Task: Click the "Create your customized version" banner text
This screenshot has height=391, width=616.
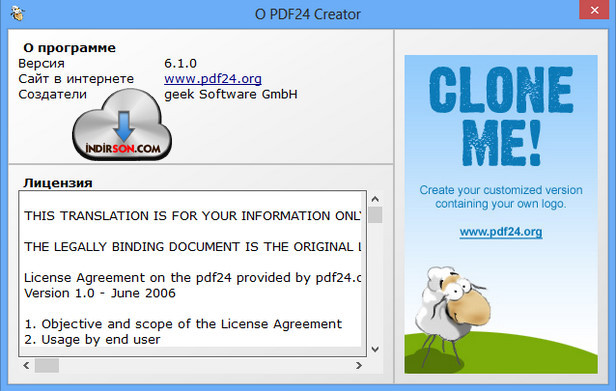Action: coord(501,197)
